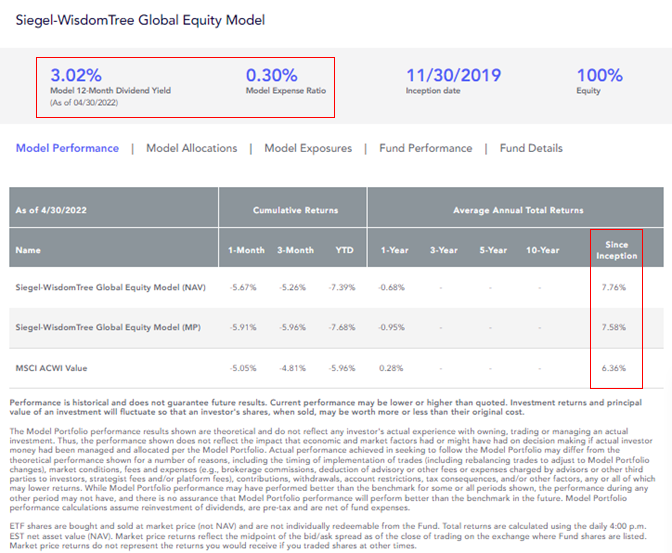Click the NAV 1-Year value -0.68%

(391, 287)
